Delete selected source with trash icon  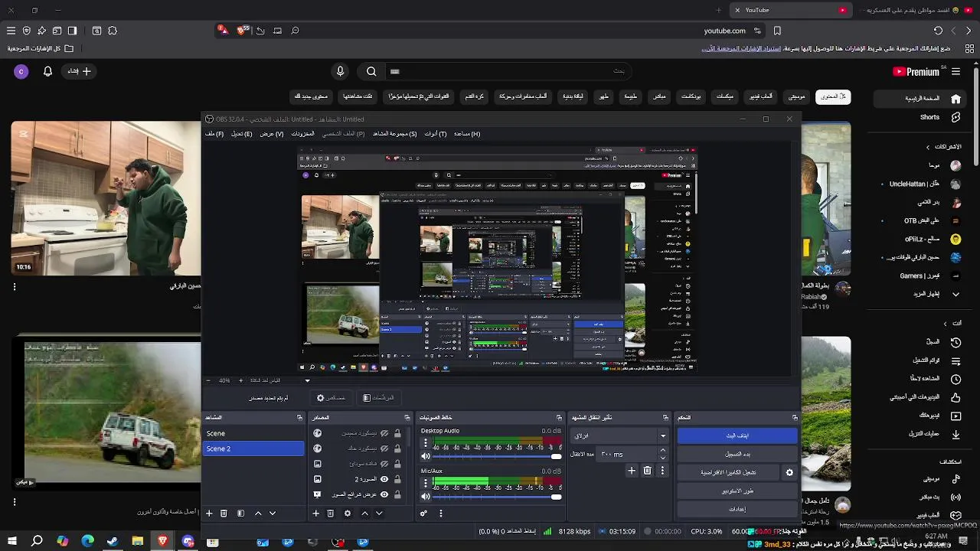330,514
